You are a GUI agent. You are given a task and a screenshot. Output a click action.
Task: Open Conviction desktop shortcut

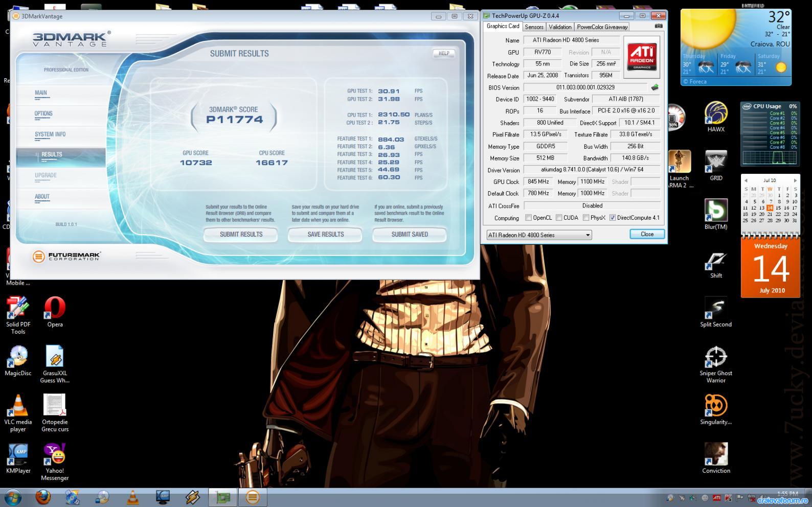(716, 458)
